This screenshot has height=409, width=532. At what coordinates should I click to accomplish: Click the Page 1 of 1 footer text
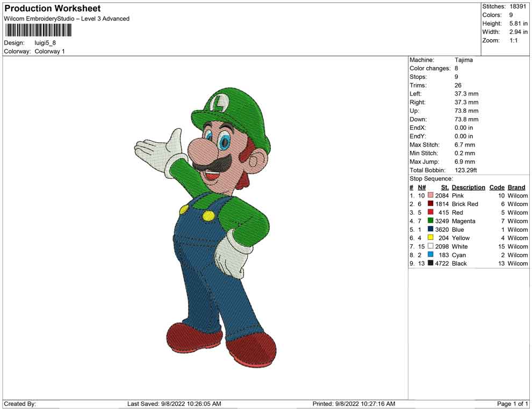tap(513, 404)
